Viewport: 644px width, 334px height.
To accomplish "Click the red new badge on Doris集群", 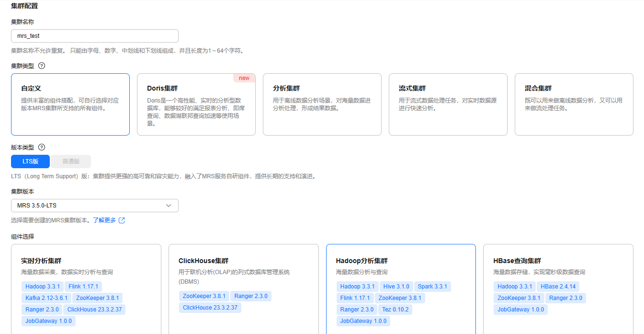I will pos(244,78).
